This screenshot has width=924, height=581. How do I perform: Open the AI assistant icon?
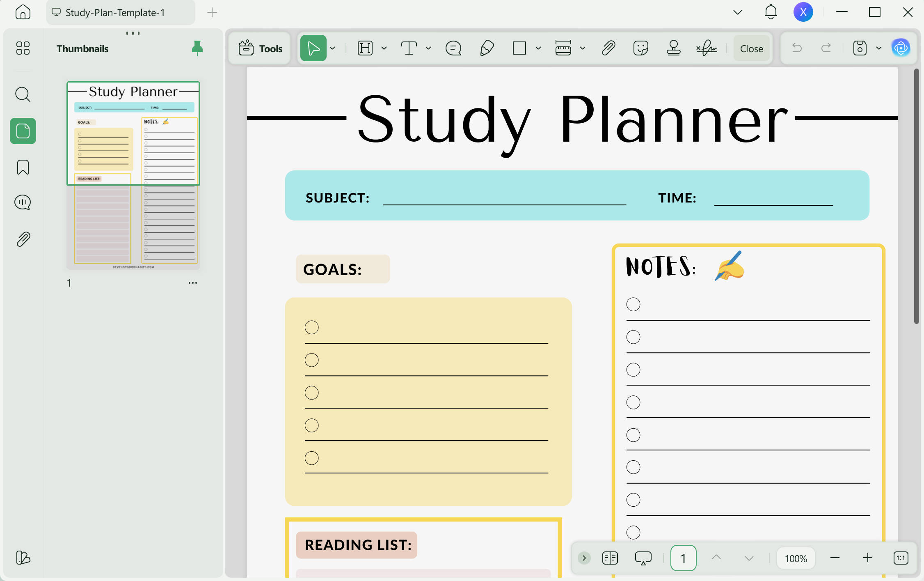tap(901, 48)
